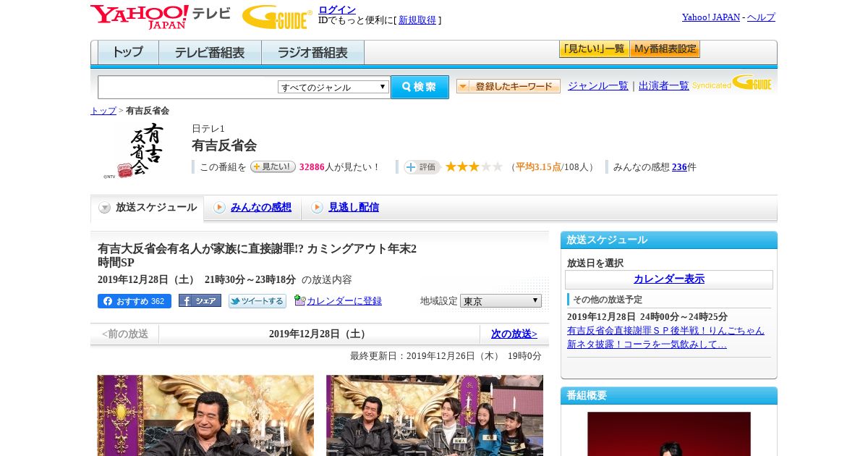The height and width of the screenshot is (456, 868).
Task: Click the Syndicated G-GUIDE logo
Action: point(732,83)
